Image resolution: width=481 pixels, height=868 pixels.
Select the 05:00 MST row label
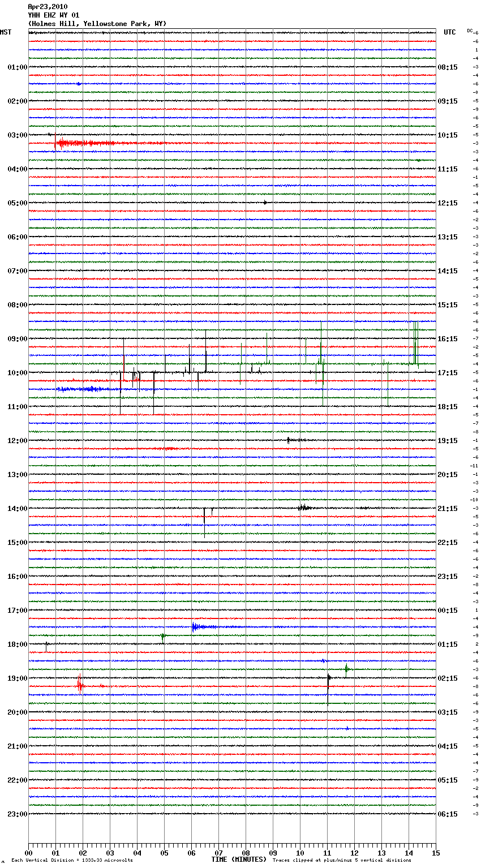tap(17, 203)
